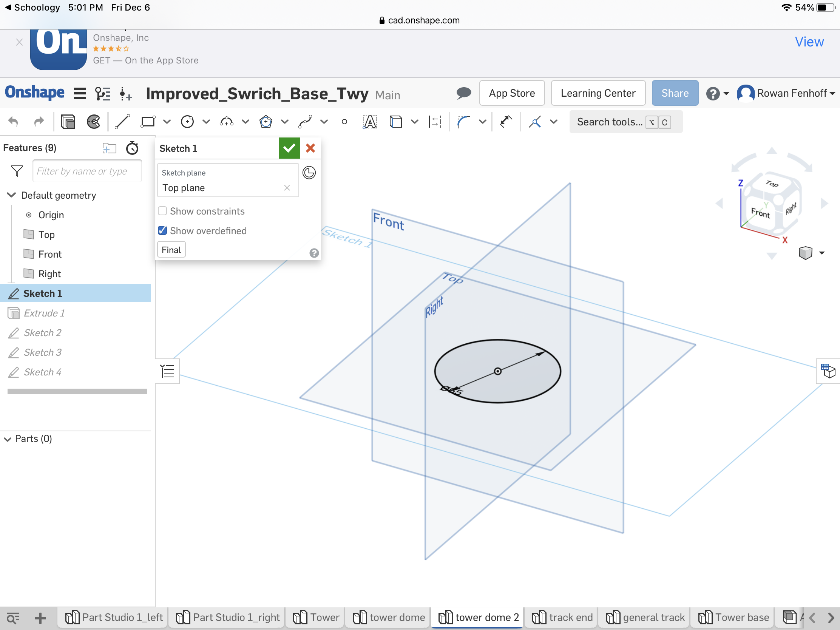
Task: Click the Final button in sketch dialog
Action: coord(171,250)
